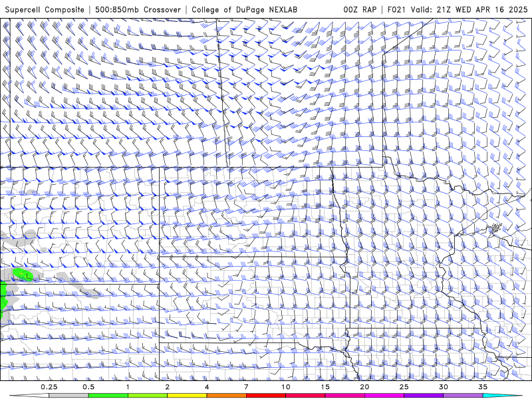Click the "0.25" legend value
This screenshot has height=399, width=532.
tap(49, 387)
